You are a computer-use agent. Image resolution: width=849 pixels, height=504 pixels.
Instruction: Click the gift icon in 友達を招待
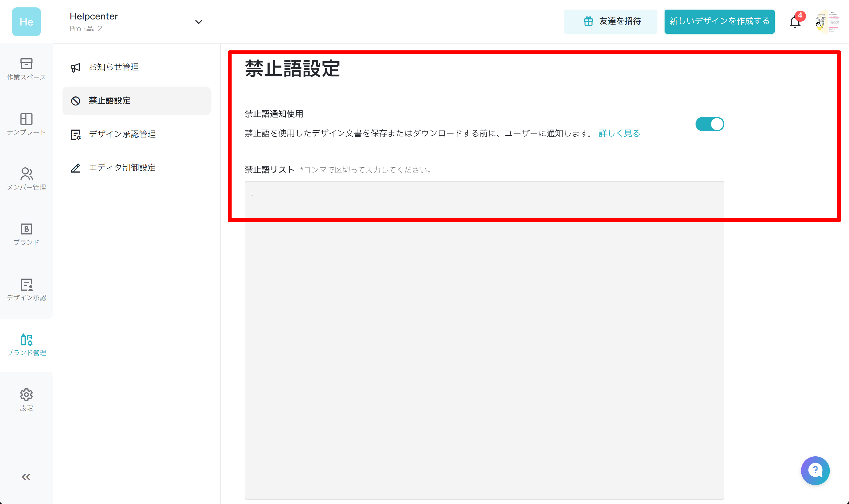click(588, 21)
